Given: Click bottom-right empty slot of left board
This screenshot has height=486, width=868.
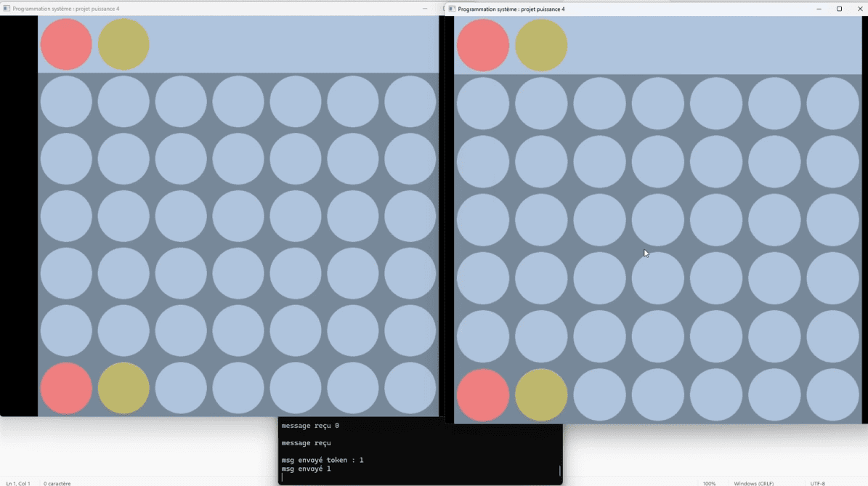Looking at the screenshot, I should pyautogui.click(x=410, y=388).
